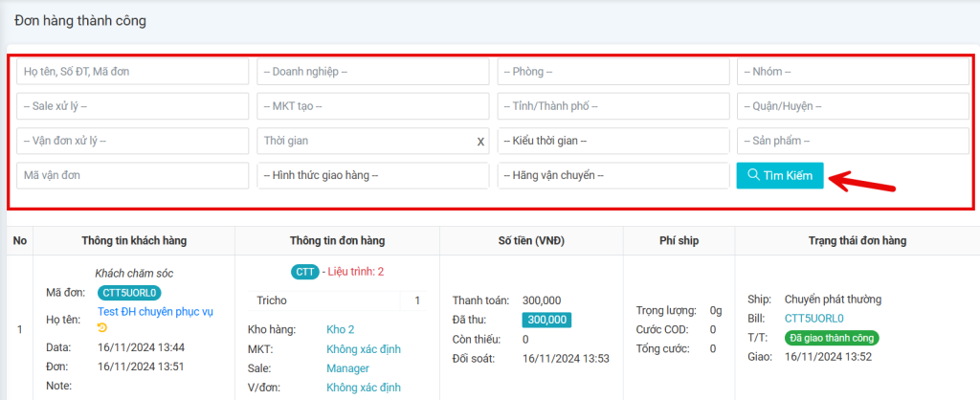The image size is (980, 400).
Task: Expand the Phòng filter dropdown
Action: (x=612, y=71)
